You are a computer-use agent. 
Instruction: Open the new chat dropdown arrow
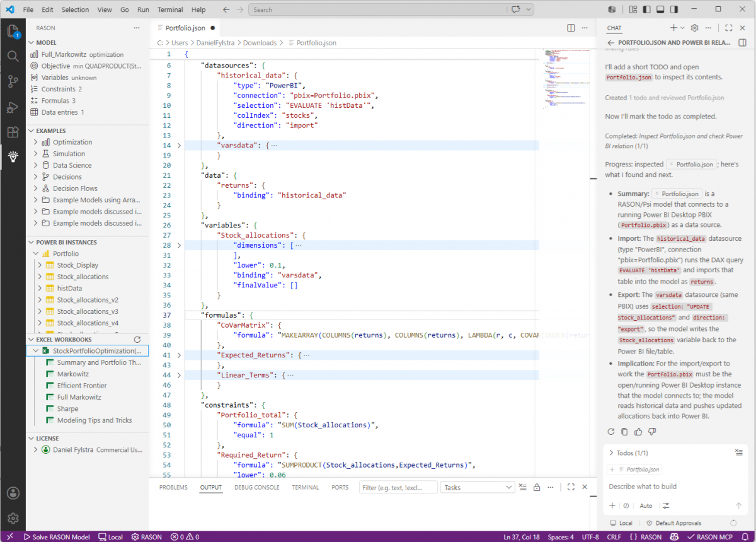(x=682, y=28)
